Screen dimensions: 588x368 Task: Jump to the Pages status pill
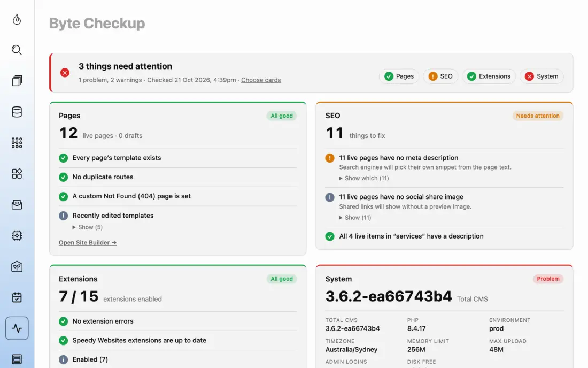click(399, 76)
